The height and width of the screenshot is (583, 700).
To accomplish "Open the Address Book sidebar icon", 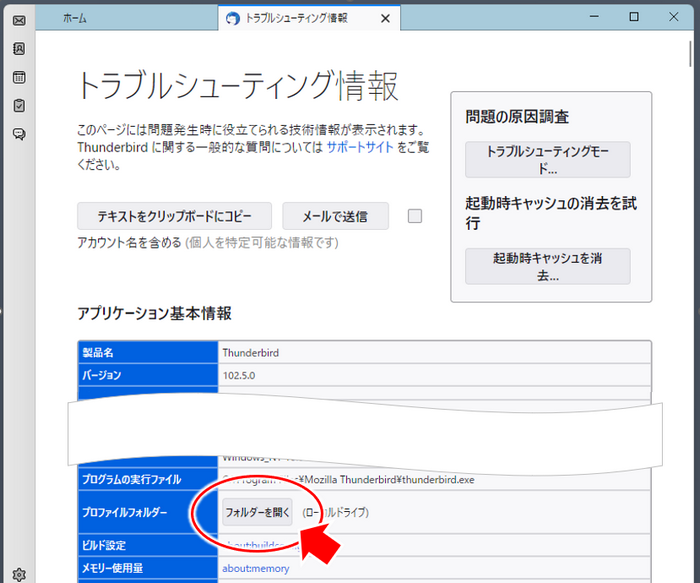I will [x=19, y=49].
